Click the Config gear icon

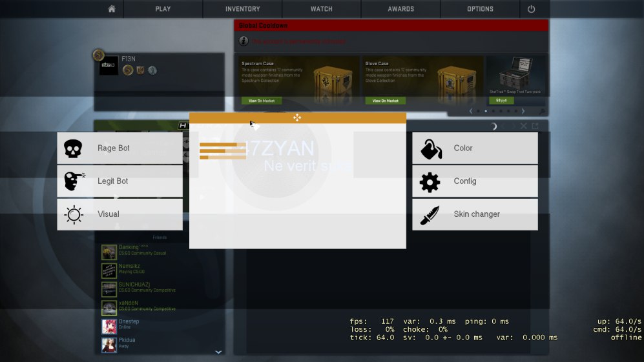430,182
